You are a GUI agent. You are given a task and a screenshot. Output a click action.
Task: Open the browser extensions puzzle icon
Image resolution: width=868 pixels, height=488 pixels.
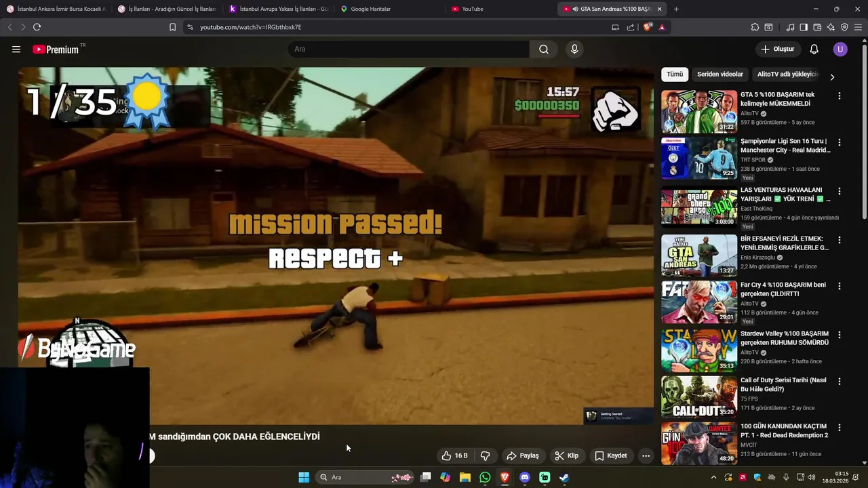[x=755, y=27]
